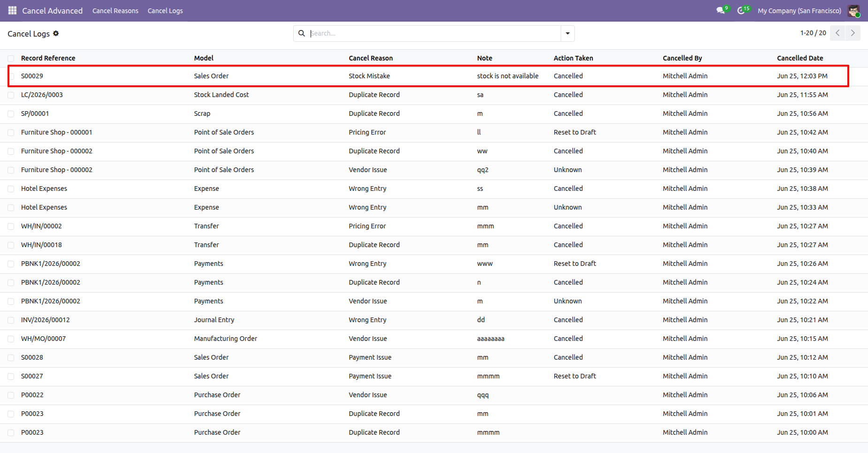868x453 pixels.
Task: Sort by Cancelled By column header
Action: click(x=682, y=58)
